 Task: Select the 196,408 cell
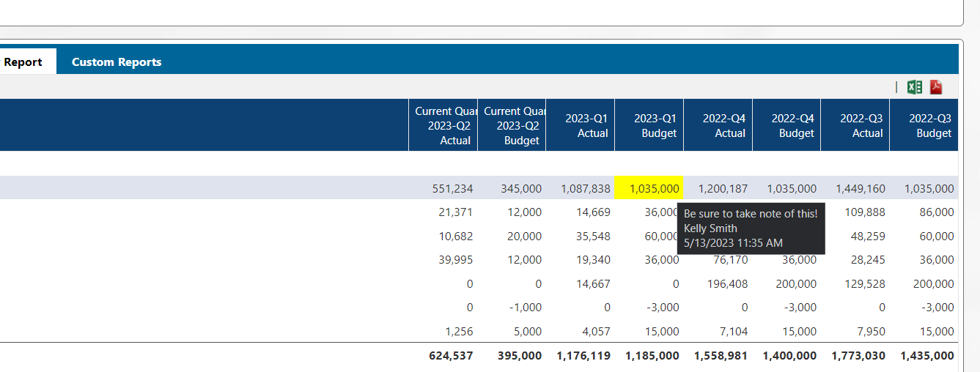(727, 283)
